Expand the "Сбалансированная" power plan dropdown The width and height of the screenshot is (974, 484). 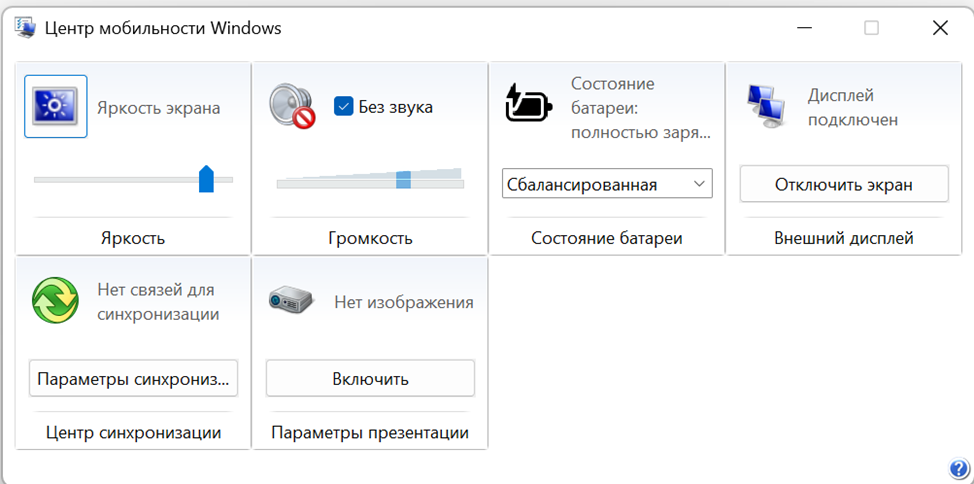coord(607,184)
